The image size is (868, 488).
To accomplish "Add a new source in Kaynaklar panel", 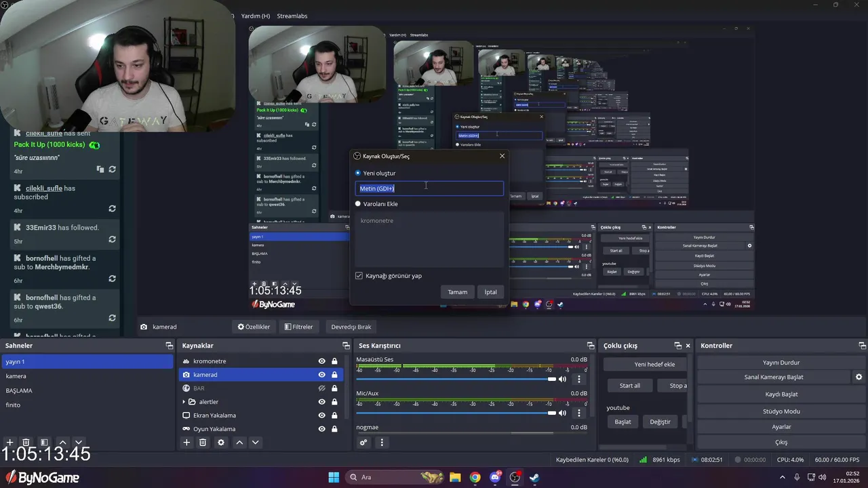I will click(x=186, y=443).
